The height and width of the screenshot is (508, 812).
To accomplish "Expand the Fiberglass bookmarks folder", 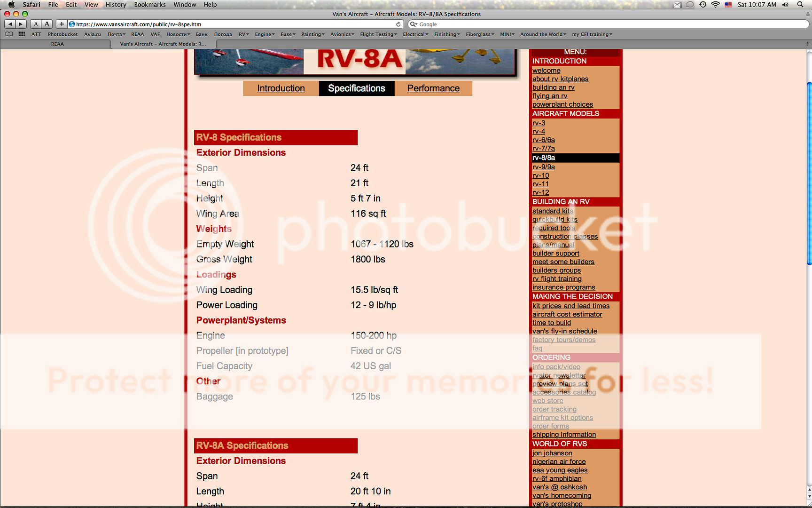I will [480, 34].
